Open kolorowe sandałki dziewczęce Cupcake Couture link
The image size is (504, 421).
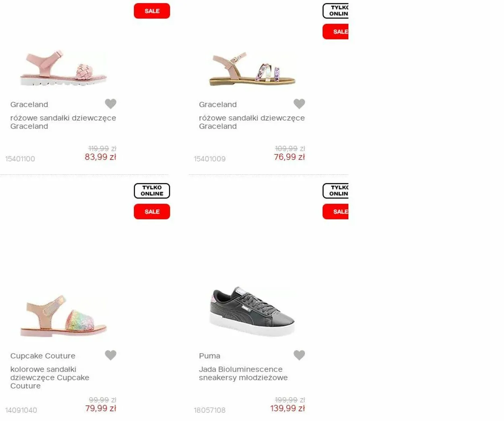click(50, 377)
